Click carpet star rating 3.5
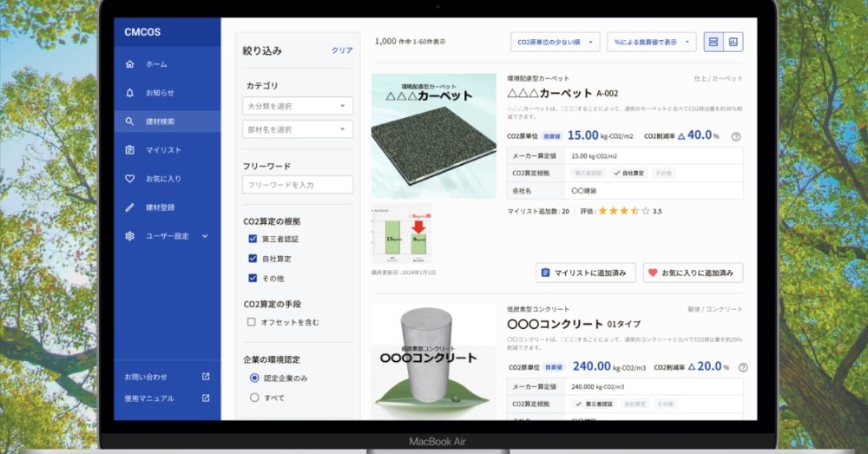The image size is (868, 454). (629, 211)
